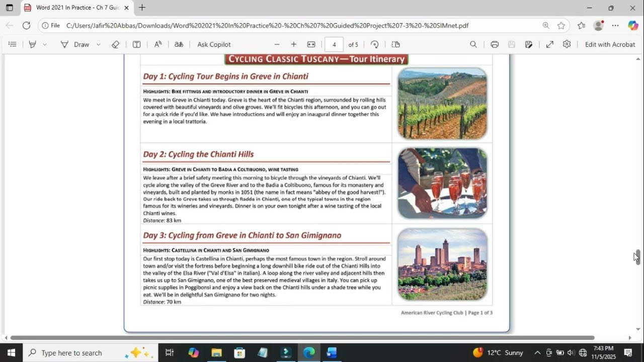
Task: Open Tab actions menu icon
Action: (x=9, y=8)
